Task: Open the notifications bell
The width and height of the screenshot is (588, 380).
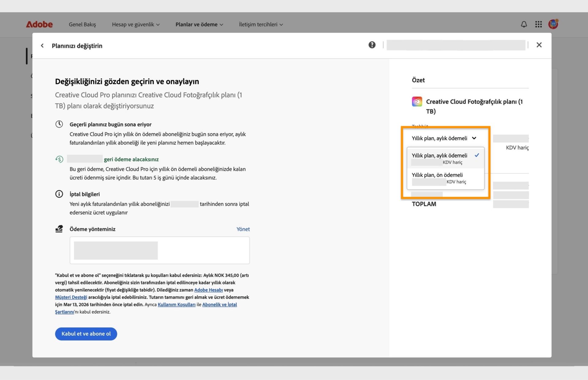Action: coord(524,24)
